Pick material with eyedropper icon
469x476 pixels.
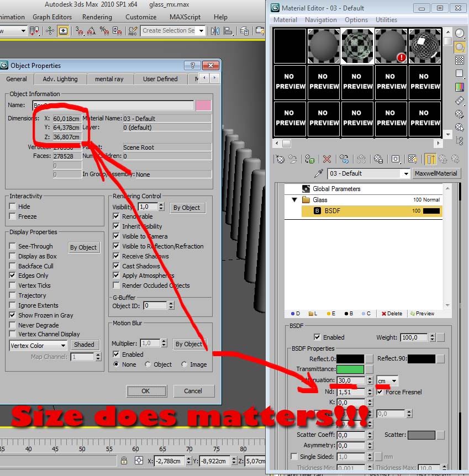(318, 173)
